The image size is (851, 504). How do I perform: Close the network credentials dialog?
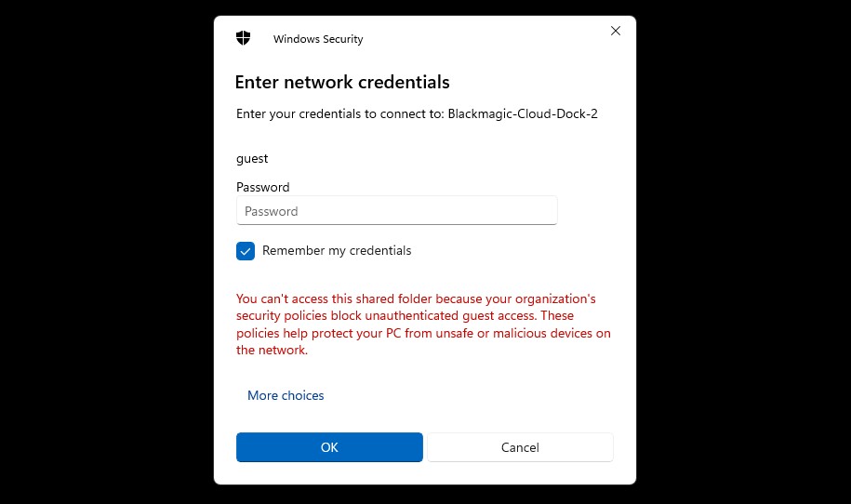[x=615, y=31]
